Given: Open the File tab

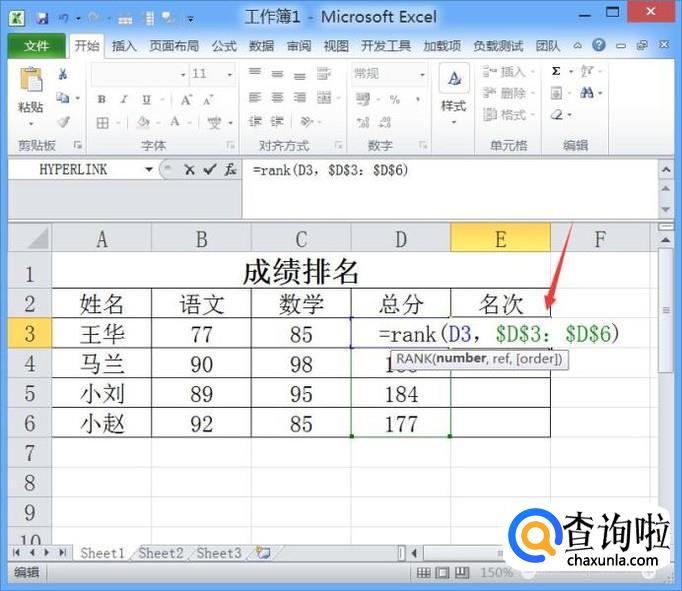Looking at the screenshot, I should (37, 46).
